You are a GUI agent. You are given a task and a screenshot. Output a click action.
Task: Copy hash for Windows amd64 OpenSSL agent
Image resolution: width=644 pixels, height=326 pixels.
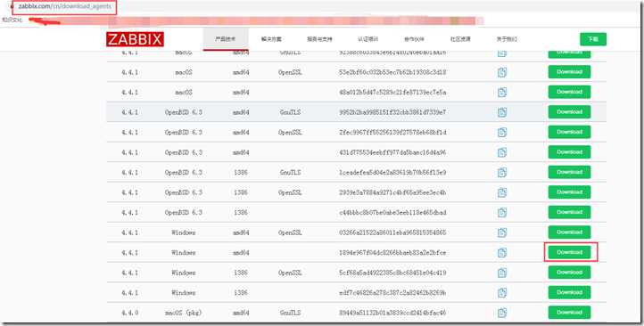click(502, 232)
